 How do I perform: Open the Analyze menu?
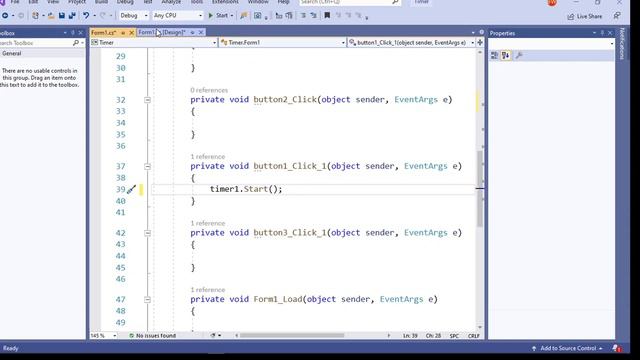171,2
